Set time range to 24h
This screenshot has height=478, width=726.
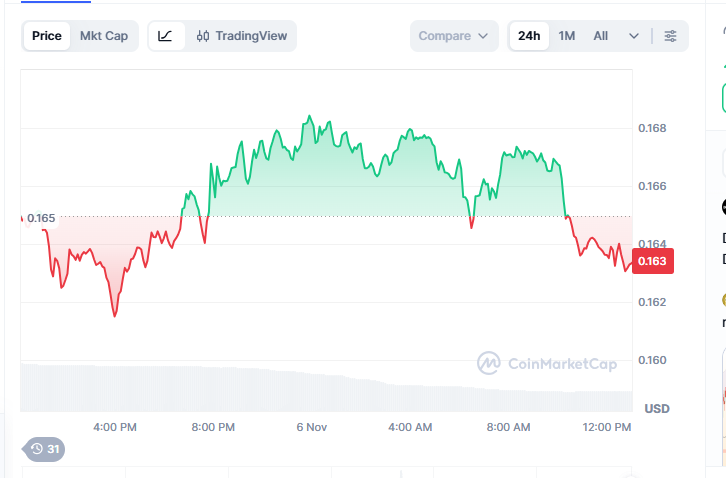pos(529,36)
